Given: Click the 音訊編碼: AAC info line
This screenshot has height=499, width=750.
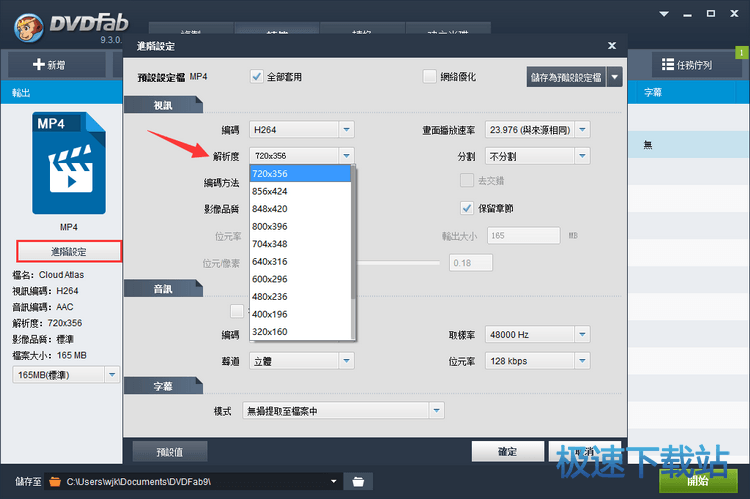Looking at the screenshot, I should 43,307.
